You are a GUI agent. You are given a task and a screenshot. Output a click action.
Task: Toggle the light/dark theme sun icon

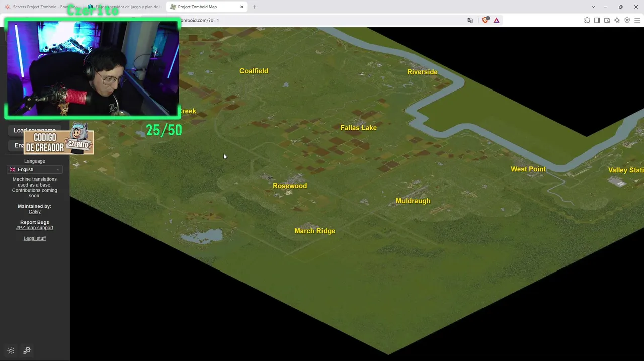point(11,350)
